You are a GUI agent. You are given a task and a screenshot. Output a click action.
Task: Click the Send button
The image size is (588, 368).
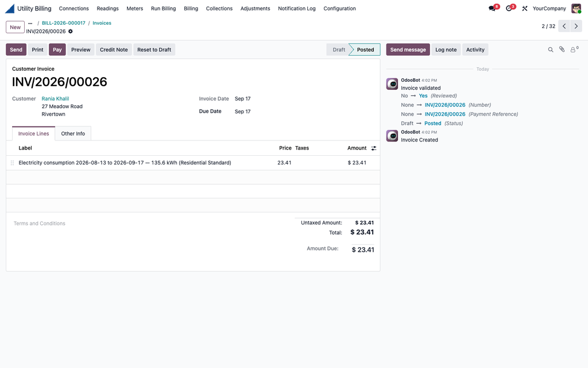click(x=16, y=49)
